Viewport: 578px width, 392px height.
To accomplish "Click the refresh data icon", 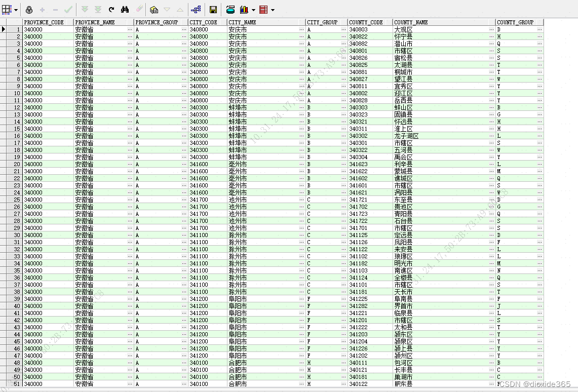I will tap(111, 9).
